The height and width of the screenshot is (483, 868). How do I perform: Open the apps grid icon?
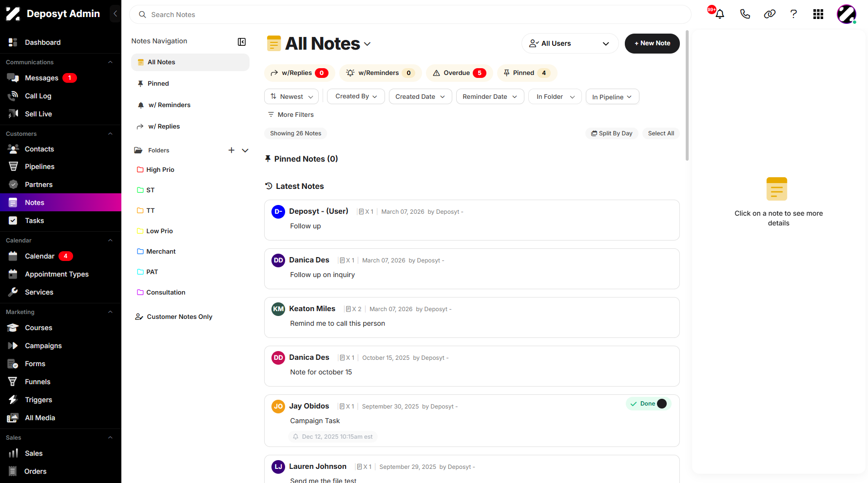coord(818,14)
